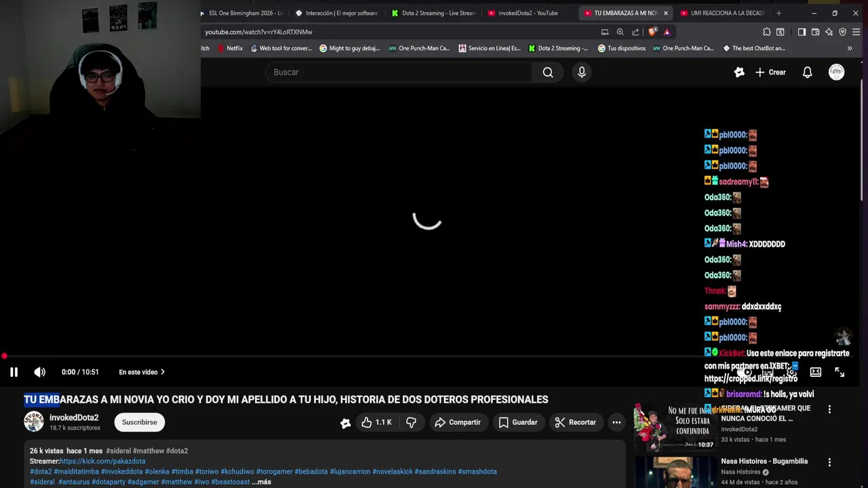
Task: Open options menu for SIDERAL recommended video
Action: pyautogui.click(x=829, y=409)
